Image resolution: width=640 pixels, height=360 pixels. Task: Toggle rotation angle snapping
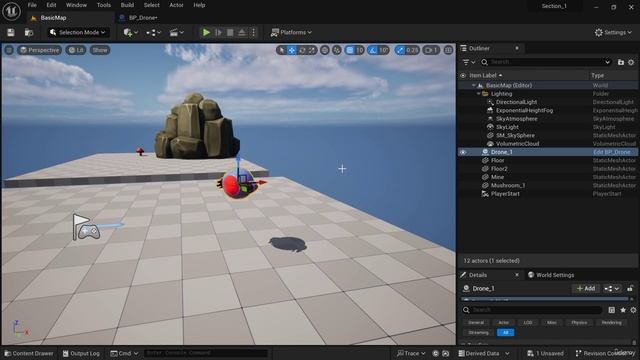372,50
